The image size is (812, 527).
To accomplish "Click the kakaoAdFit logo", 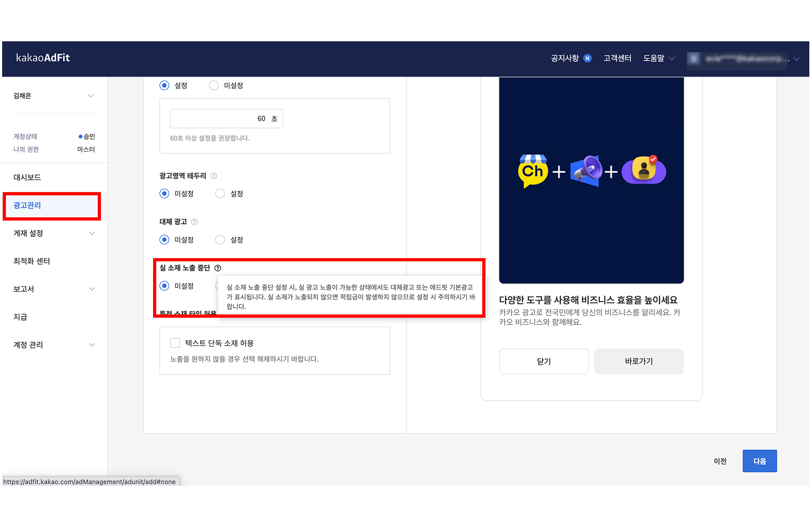I will (x=43, y=58).
